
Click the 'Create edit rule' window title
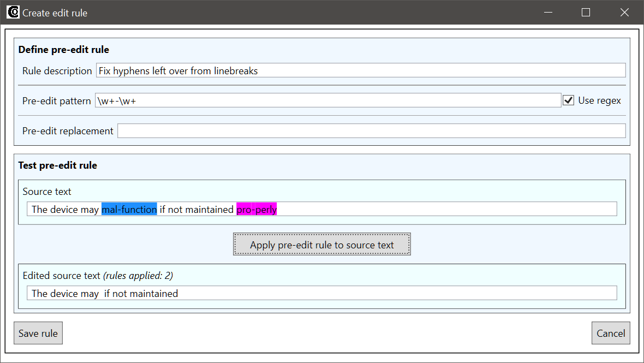[55, 13]
